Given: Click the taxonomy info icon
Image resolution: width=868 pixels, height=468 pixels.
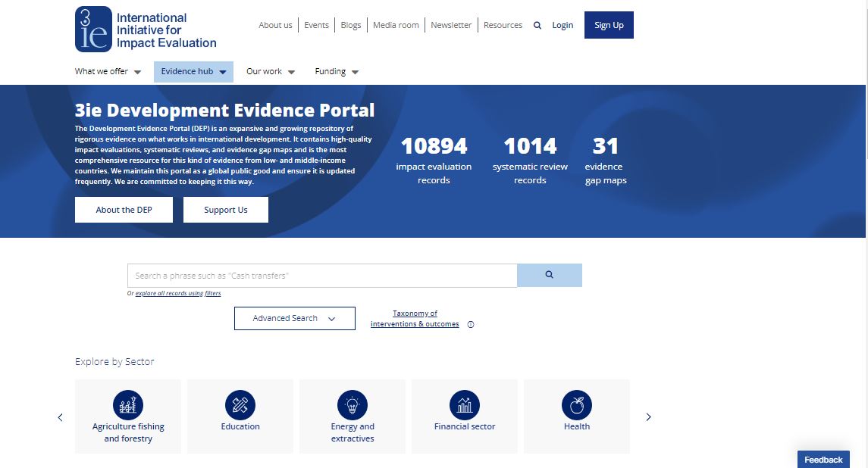Looking at the screenshot, I should (x=471, y=324).
